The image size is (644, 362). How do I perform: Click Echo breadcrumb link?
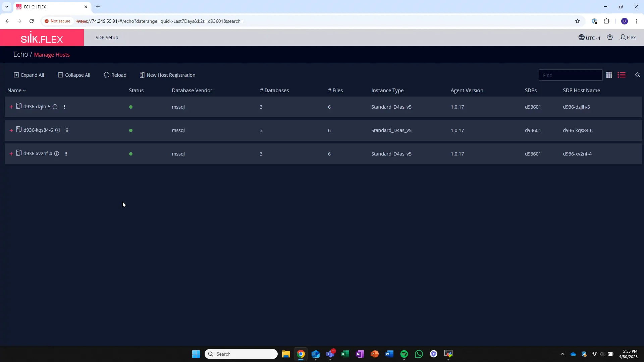pos(20,54)
